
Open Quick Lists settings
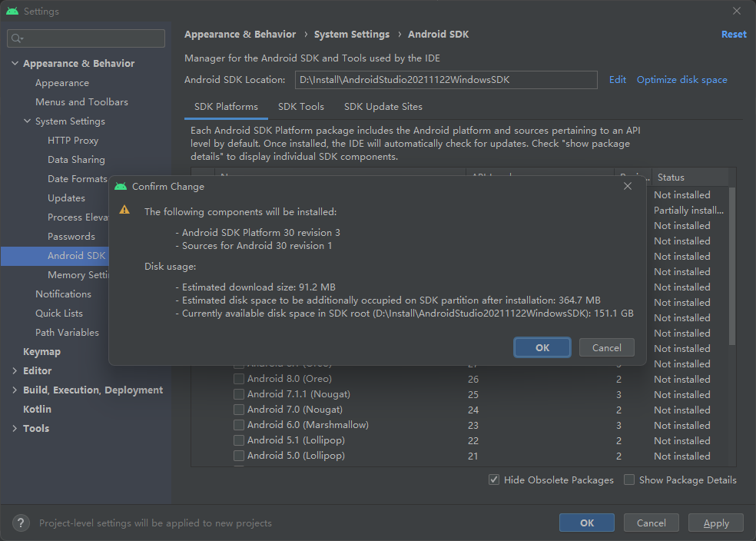coord(59,314)
